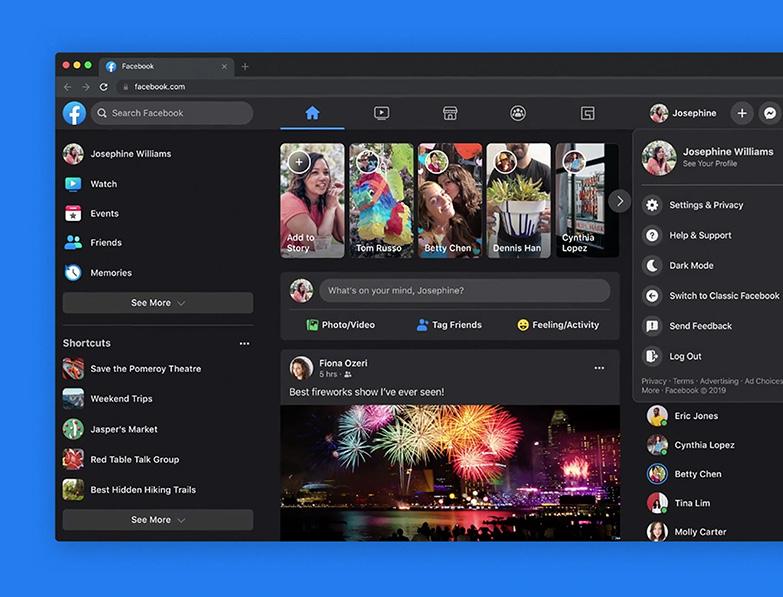Screen dimensions: 783x597
Task: Show next stories with arrow button
Action: 620,201
